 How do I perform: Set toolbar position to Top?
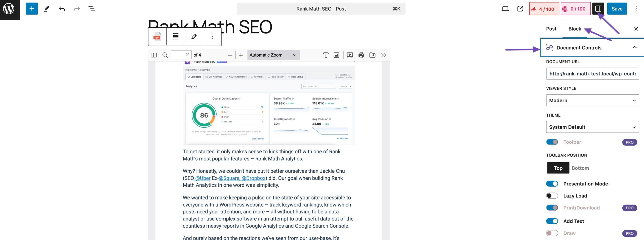click(558, 168)
